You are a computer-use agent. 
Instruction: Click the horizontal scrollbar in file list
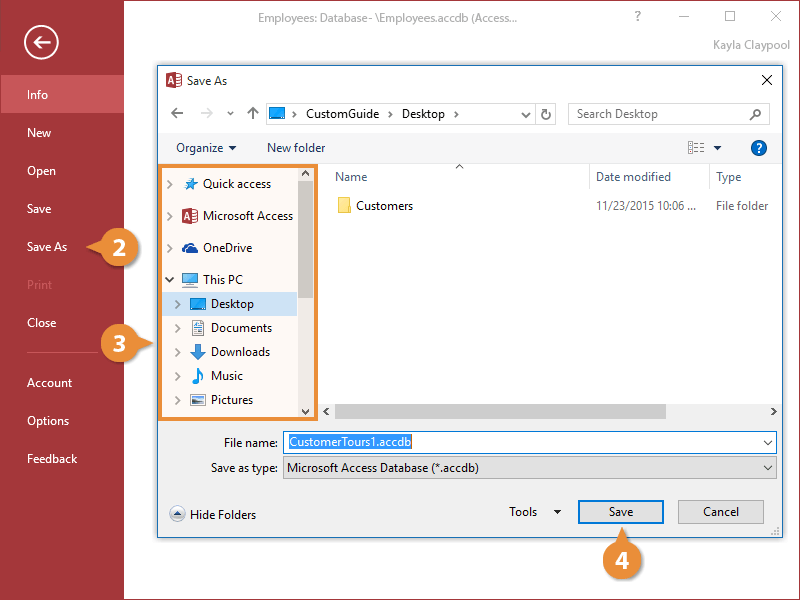coord(500,411)
